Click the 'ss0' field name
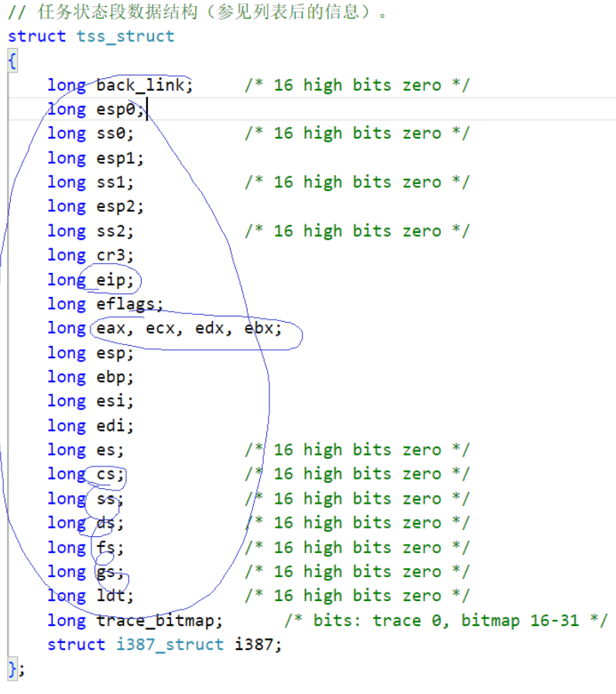The width and height of the screenshot is (616, 694). click(x=112, y=133)
